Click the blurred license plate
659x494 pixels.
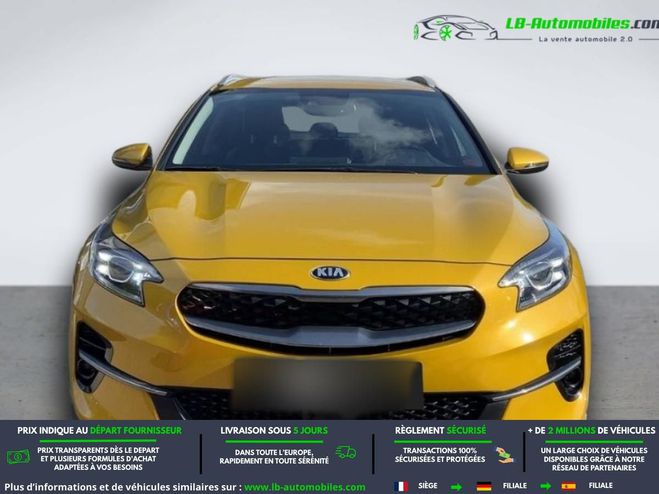point(328,384)
